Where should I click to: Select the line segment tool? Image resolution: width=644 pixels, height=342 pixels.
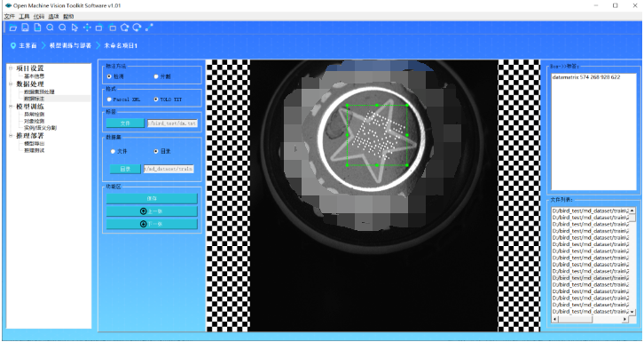(x=149, y=28)
